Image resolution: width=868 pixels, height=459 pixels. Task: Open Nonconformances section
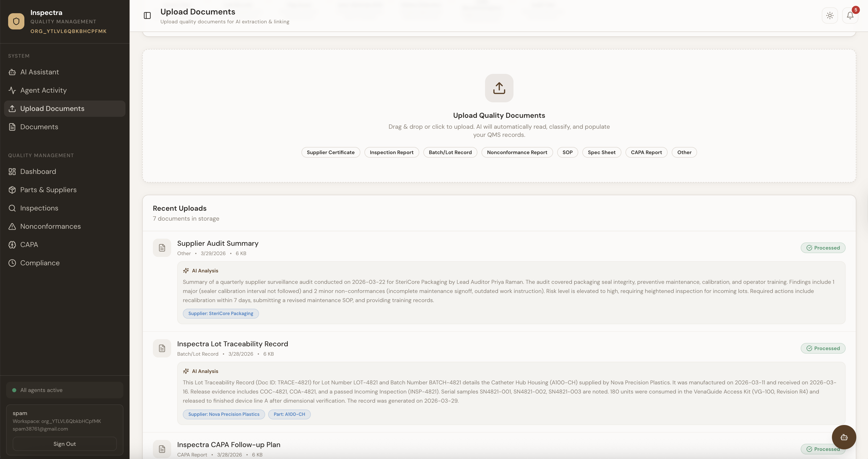point(50,226)
